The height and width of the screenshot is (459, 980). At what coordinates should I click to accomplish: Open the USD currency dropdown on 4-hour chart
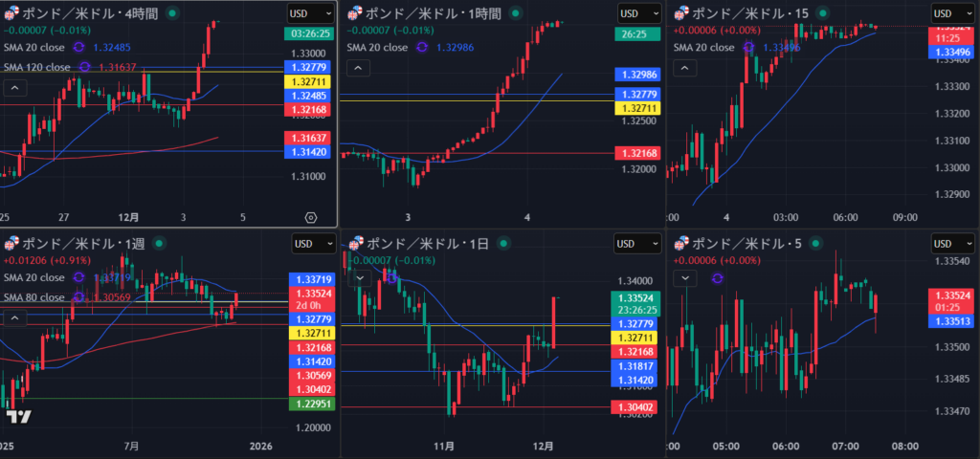tap(310, 13)
